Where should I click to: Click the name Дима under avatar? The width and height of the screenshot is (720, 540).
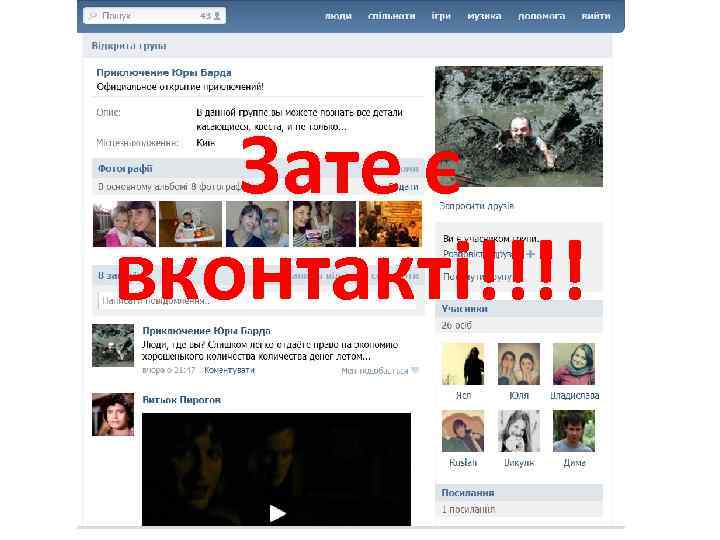pyautogui.click(x=574, y=463)
